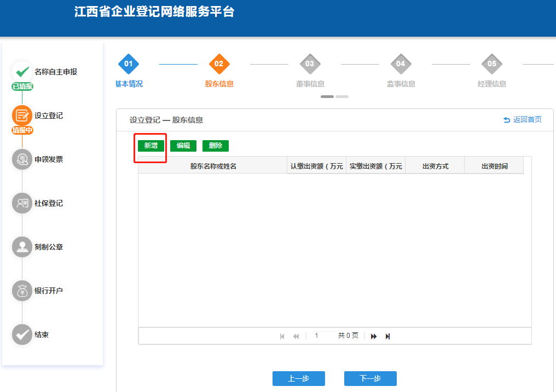Screen dimensions: 556x392
Task: Click the 社保登记 sidebar icon
Action: click(22, 203)
